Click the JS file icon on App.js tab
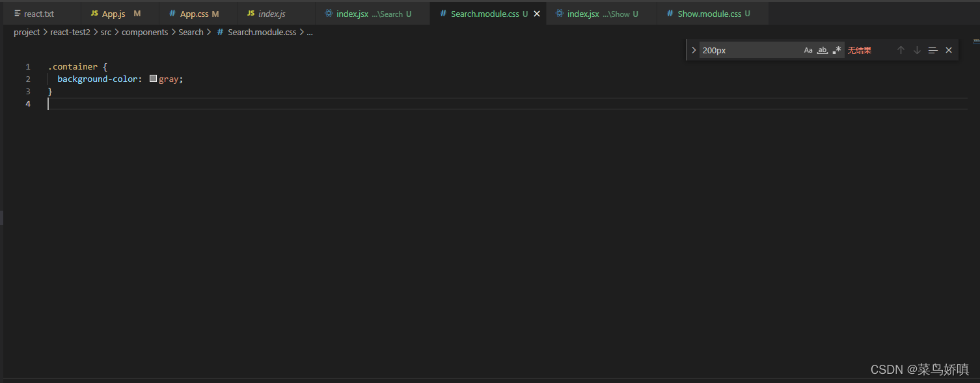This screenshot has height=383, width=980. coord(94,14)
